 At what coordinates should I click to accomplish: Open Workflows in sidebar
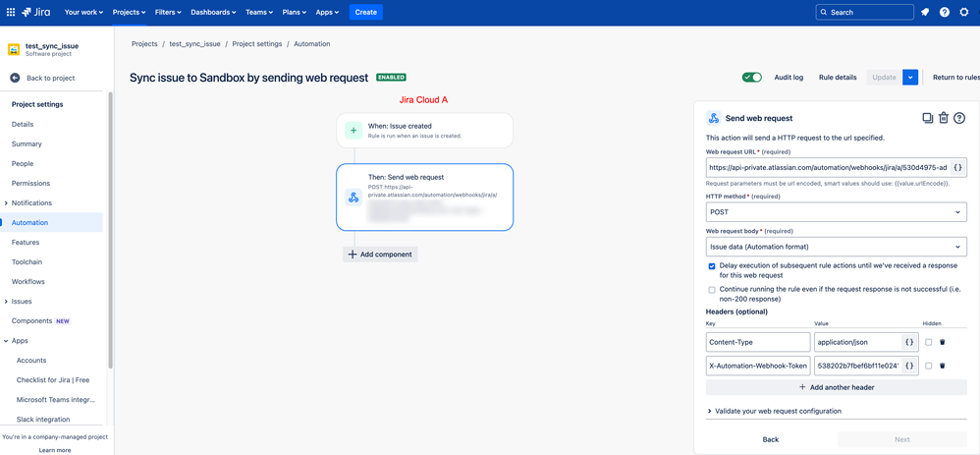28,282
